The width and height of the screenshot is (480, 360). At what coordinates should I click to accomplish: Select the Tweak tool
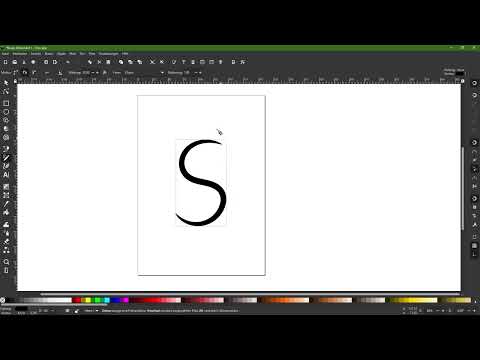point(6,225)
